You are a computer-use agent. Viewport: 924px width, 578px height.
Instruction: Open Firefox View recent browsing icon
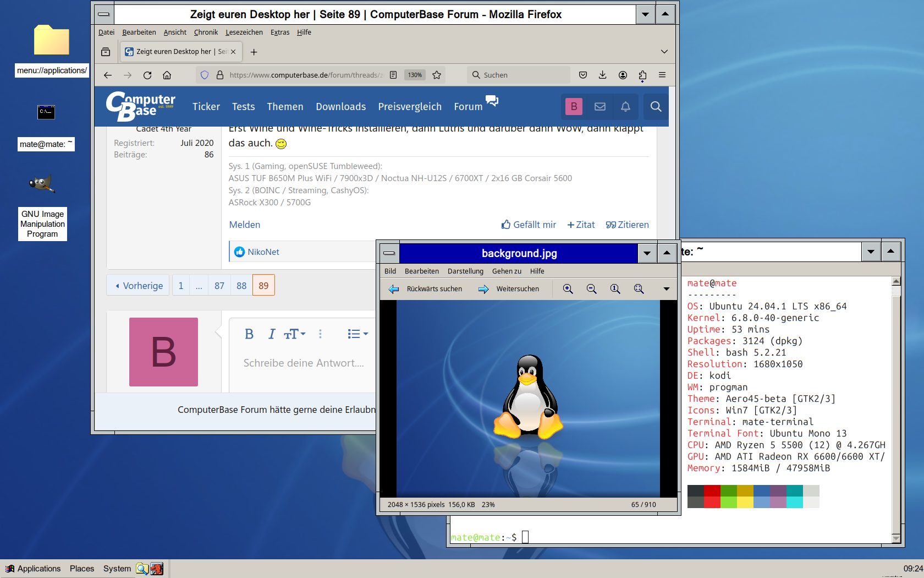point(106,52)
